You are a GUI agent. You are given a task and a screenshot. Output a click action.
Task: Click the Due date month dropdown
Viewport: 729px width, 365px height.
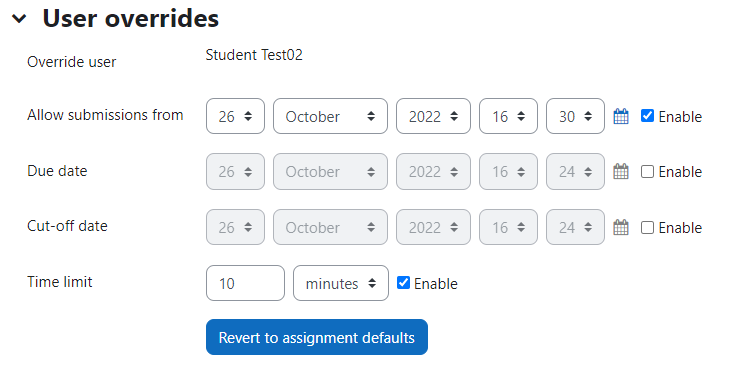point(330,172)
